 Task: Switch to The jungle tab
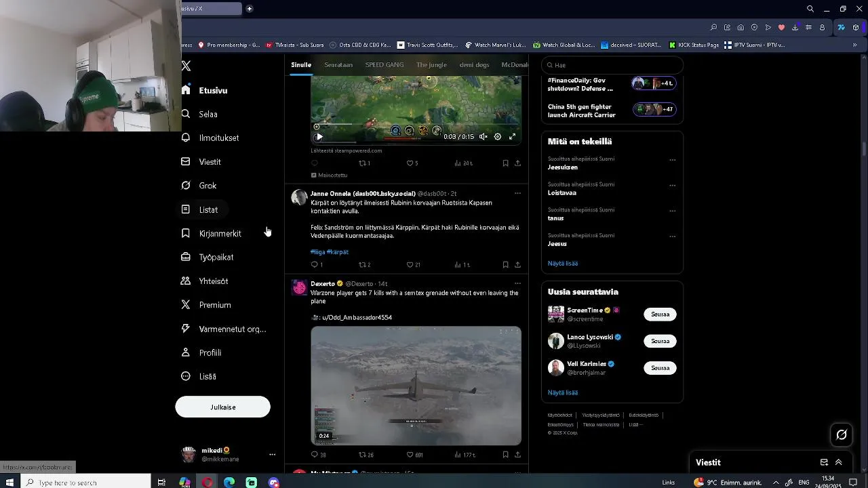coord(431,65)
